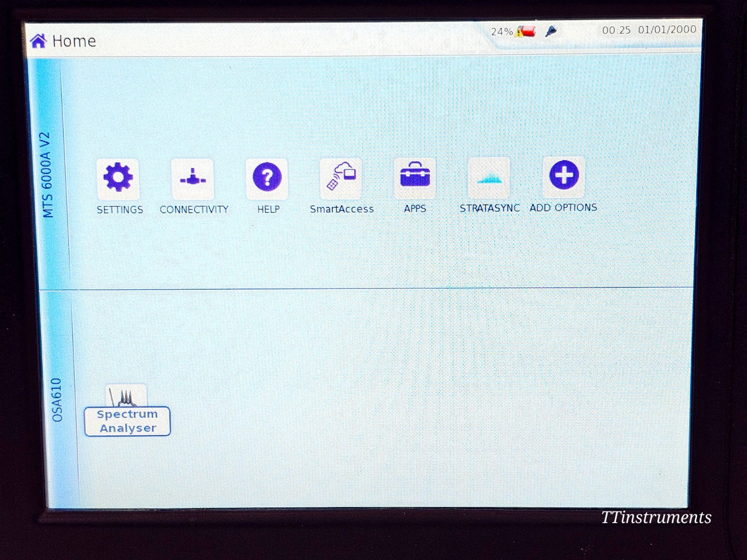Open the SETTINGS gear icon
747x560 pixels.
click(118, 178)
